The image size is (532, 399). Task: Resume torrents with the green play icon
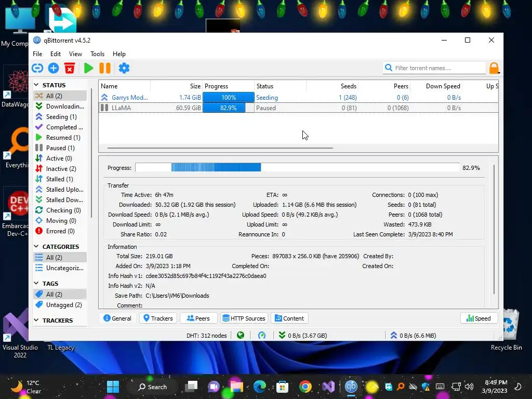point(88,68)
